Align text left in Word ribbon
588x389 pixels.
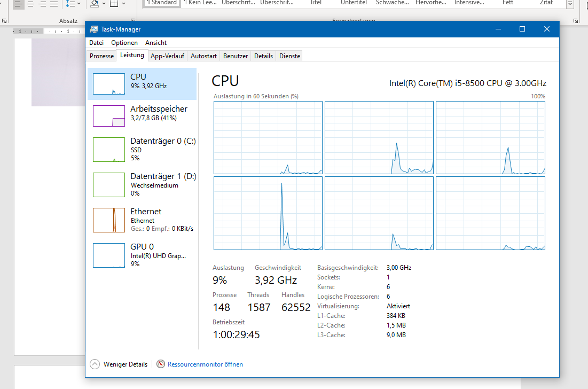[18, 4]
